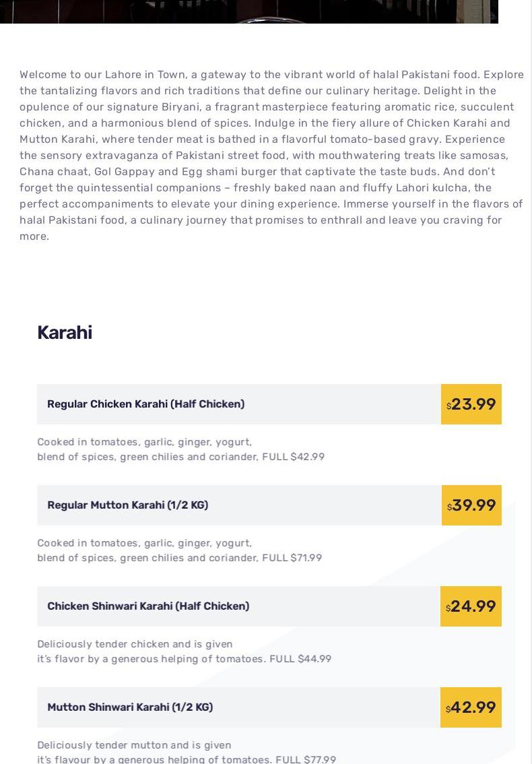Image resolution: width=532 pixels, height=764 pixels.
Task: Click the Regular Chicken Karahi (Half Chicken) item title
Action: point(145,404)
